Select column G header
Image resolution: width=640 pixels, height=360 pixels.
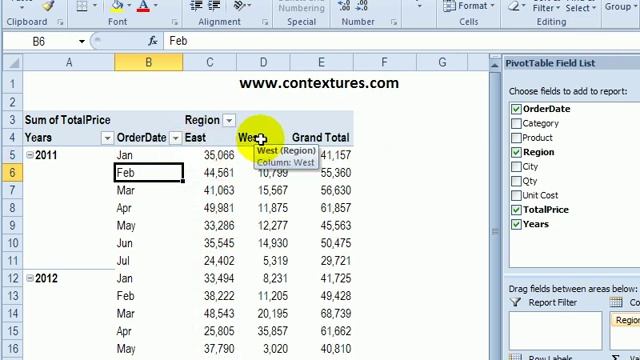coord(442,63)
